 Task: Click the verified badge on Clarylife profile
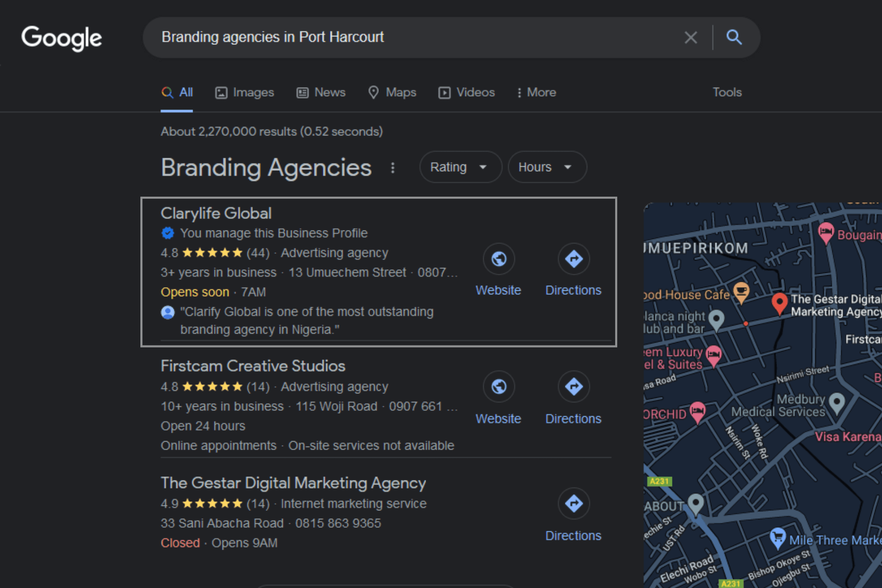click(168, 233)
